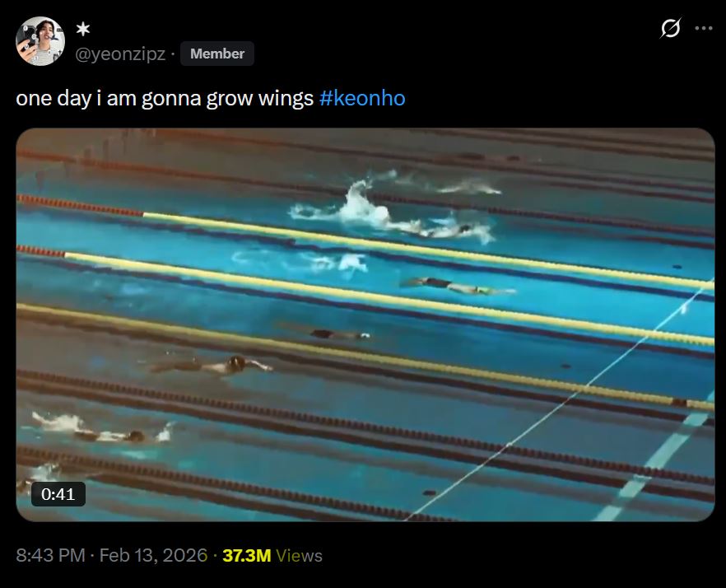Image resolution: width=726 pixels, height=588 pixels.
Task: Open the three-dot more options menu
Action: click(703, 28)
